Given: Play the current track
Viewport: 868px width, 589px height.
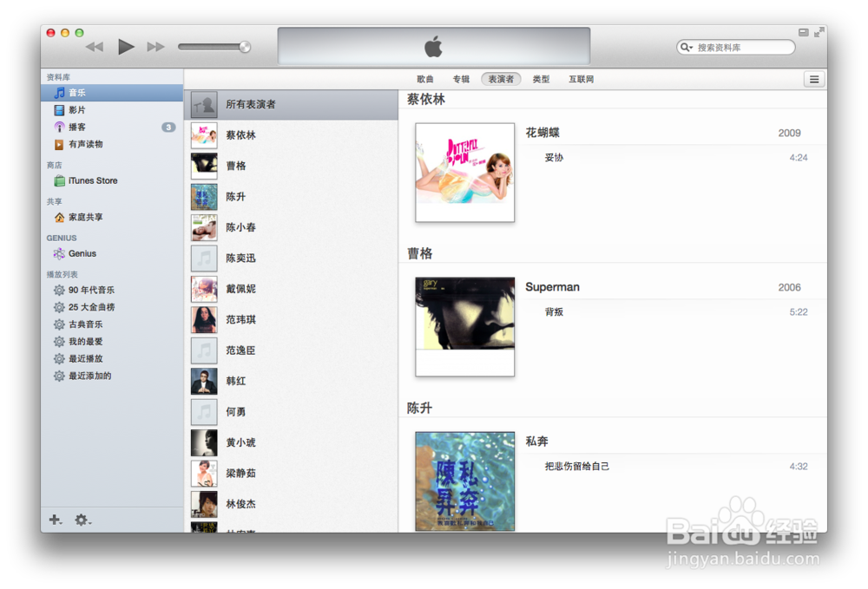Looking at the screenshot, I should [x=126, y=47].
